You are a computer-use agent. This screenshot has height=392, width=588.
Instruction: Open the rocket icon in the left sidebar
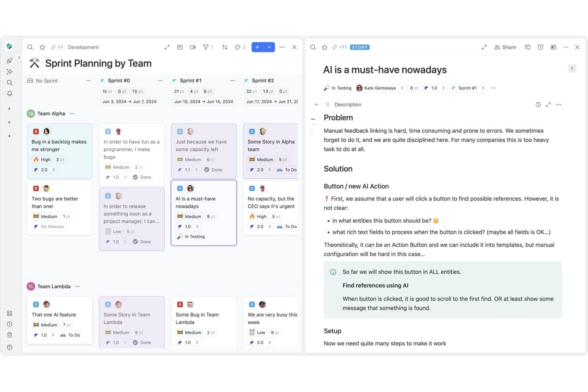(x=10, y=60)
